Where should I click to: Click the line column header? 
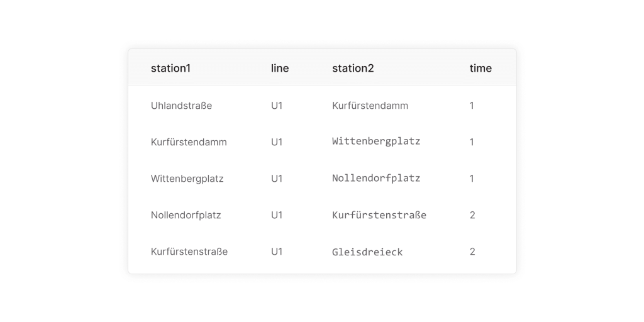tap(280, 68)
